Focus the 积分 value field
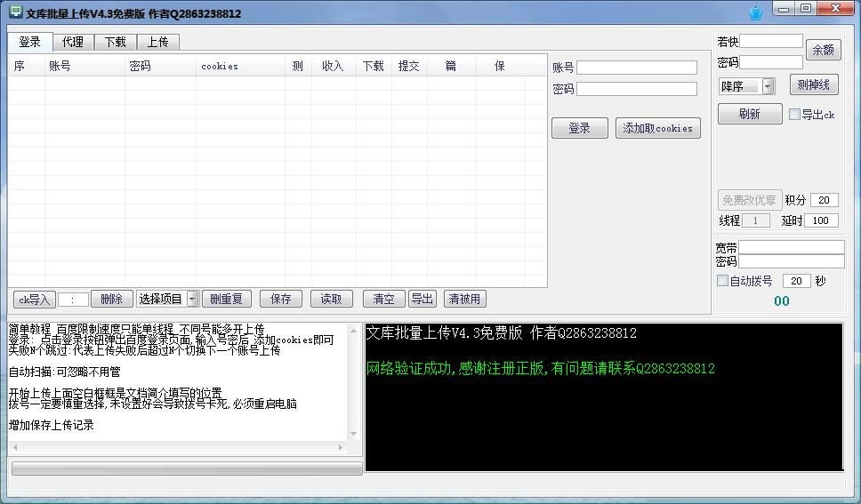Viewport: 861px width, 504px height. click(824, 200)
